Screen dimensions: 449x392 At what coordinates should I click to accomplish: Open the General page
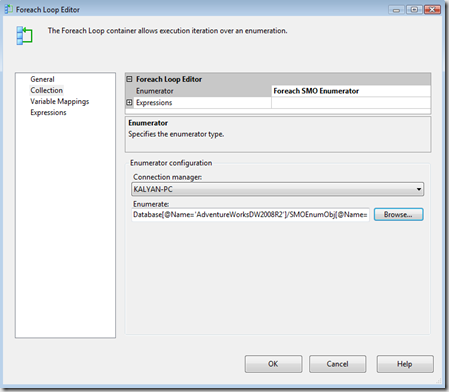point(42,79)
